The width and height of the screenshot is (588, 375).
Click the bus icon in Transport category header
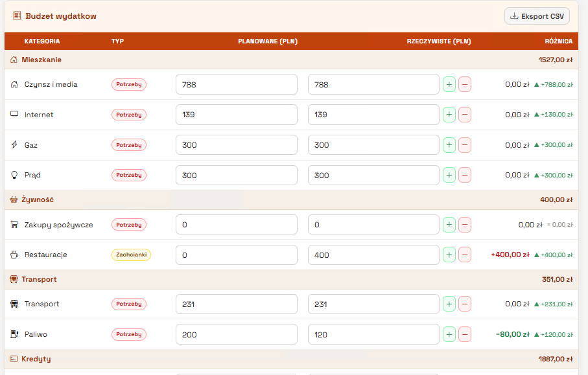point(14,279)
